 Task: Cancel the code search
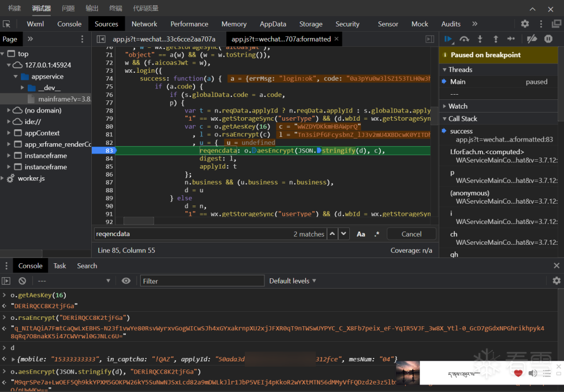click(411, 234)
